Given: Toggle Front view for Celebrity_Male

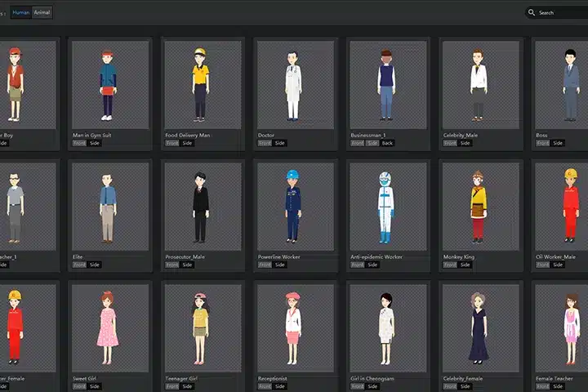Looking at the screenshot, I should [x=450, y=143].
